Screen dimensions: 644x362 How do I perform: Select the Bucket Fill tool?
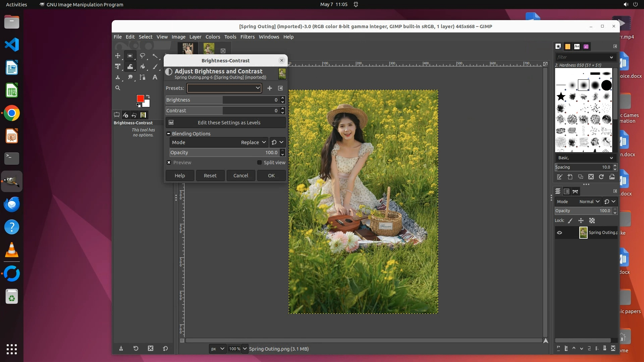click(143, 67)
